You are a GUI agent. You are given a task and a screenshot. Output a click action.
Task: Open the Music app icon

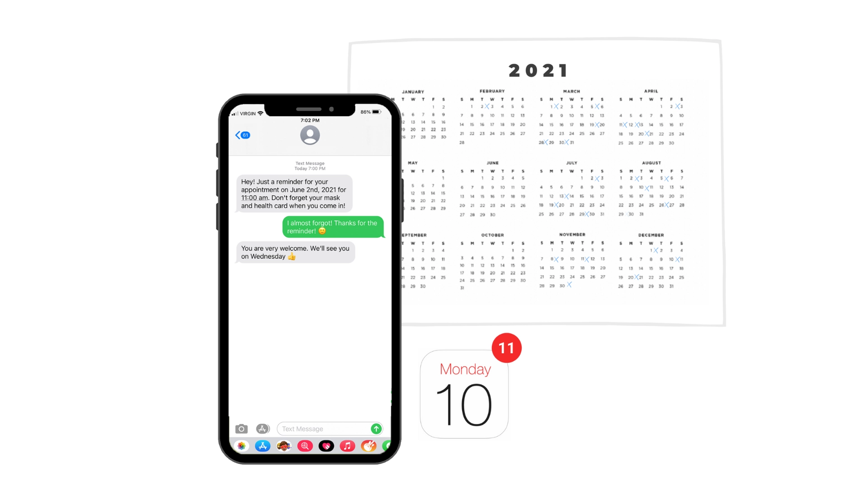pyautogui.click(x=346, y=446)
